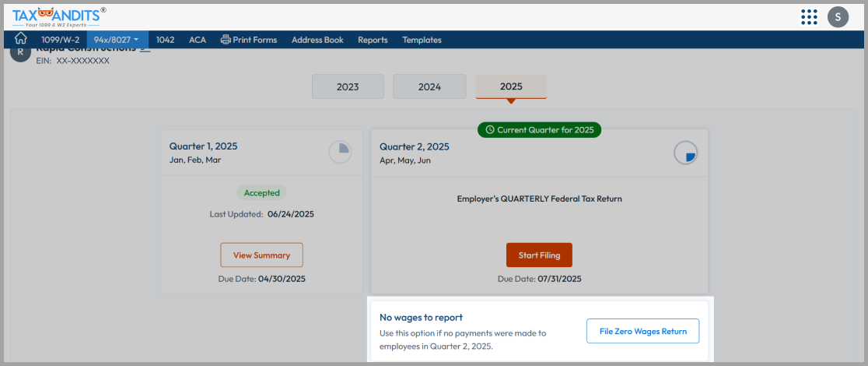Click the Jan, Feb, Mar months text
868x366 pixels.
[195, 160]
